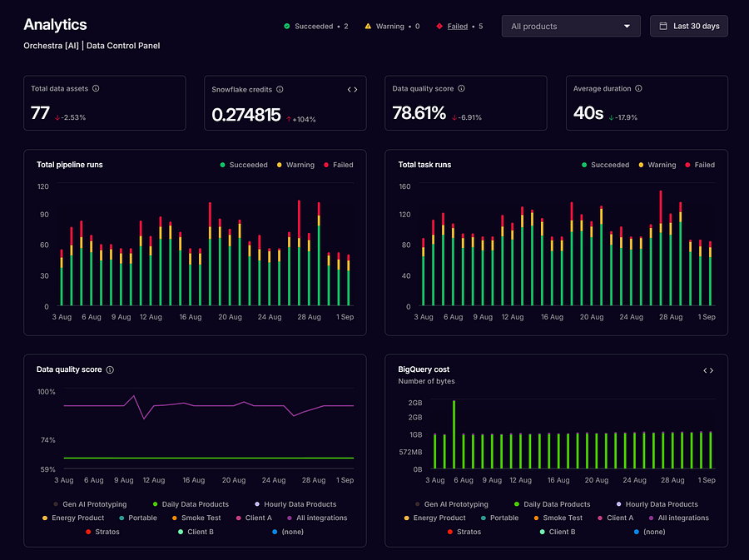
Task: Open the All products dropdown
Action: click(x=571, y=27)
